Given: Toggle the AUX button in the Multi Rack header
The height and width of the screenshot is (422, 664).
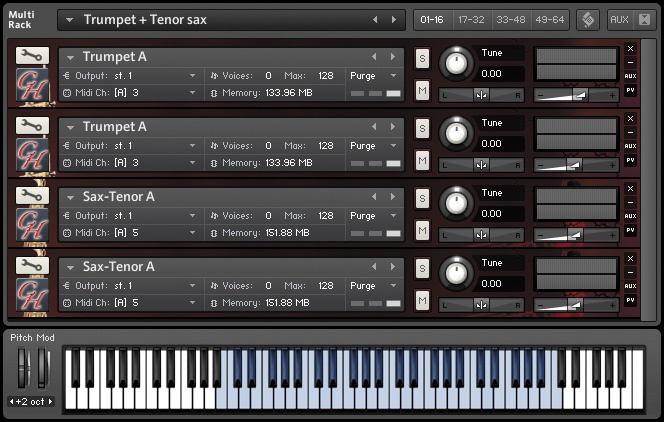Looking at the screenshot, I should tap(619, 19).
